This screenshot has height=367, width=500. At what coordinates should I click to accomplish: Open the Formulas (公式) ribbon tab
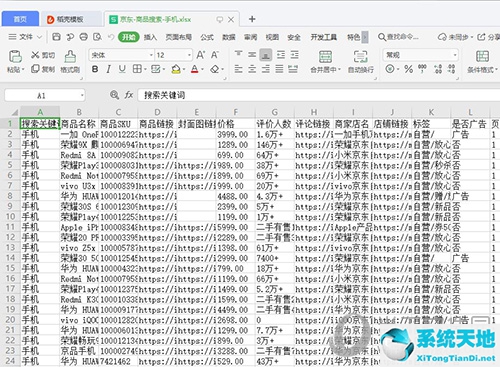[x=207, y=37]
